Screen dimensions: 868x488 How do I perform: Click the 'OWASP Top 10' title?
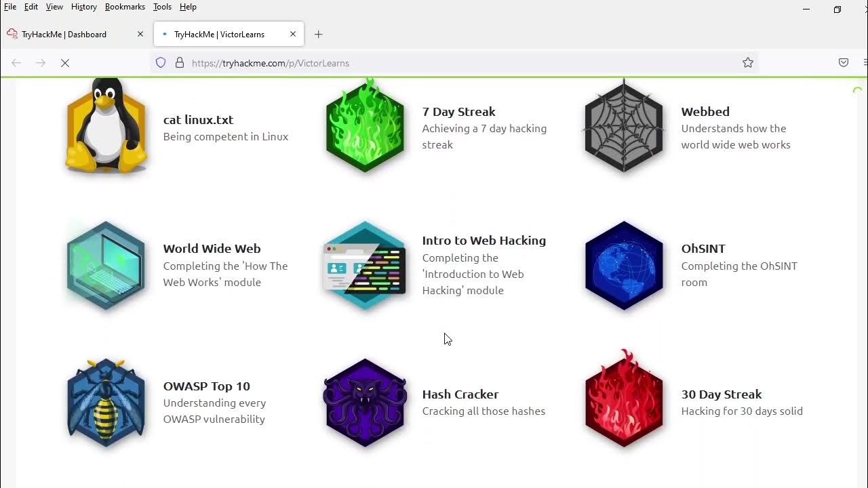206,386
